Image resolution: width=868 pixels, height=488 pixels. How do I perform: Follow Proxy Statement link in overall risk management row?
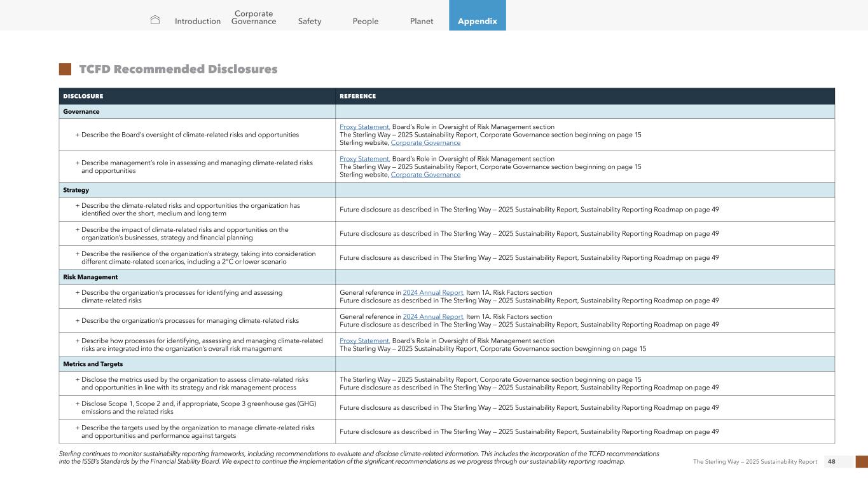point(364,341)
